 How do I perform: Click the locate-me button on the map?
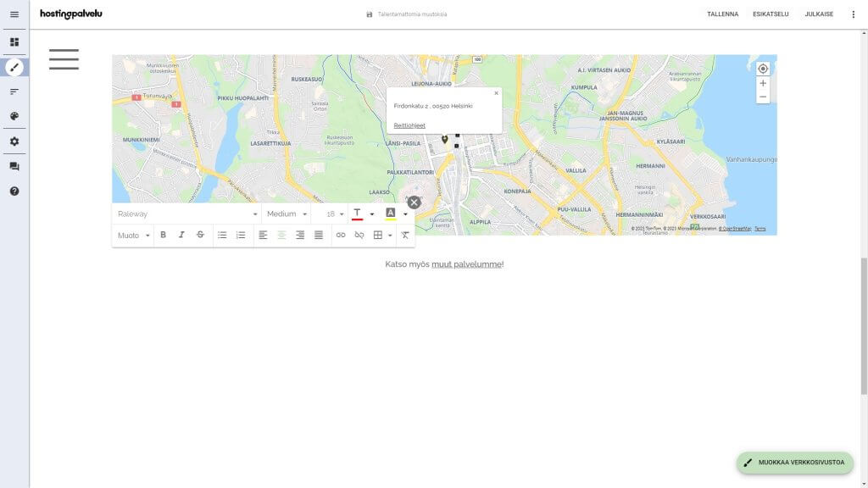click(763, 69)
